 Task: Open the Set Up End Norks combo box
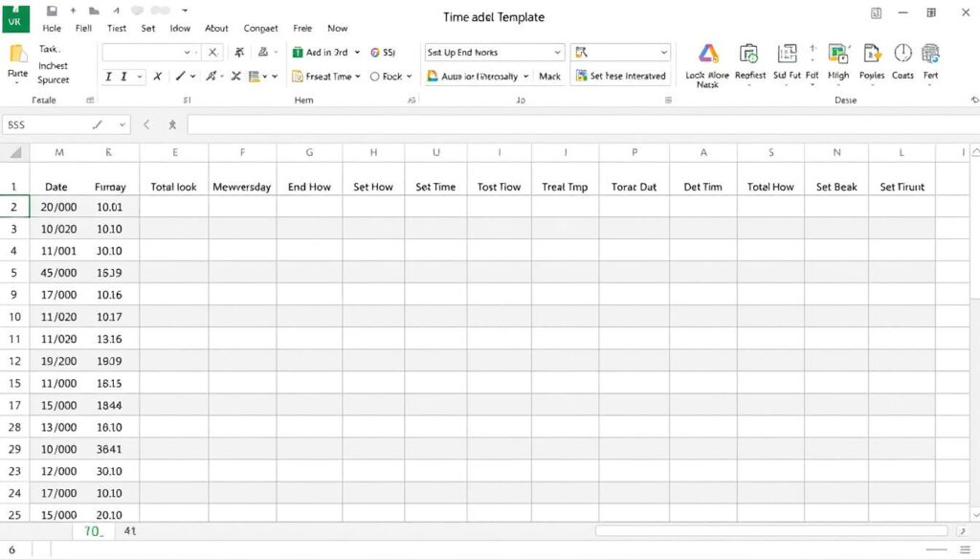pyautogui.click(x=495, y=53)
